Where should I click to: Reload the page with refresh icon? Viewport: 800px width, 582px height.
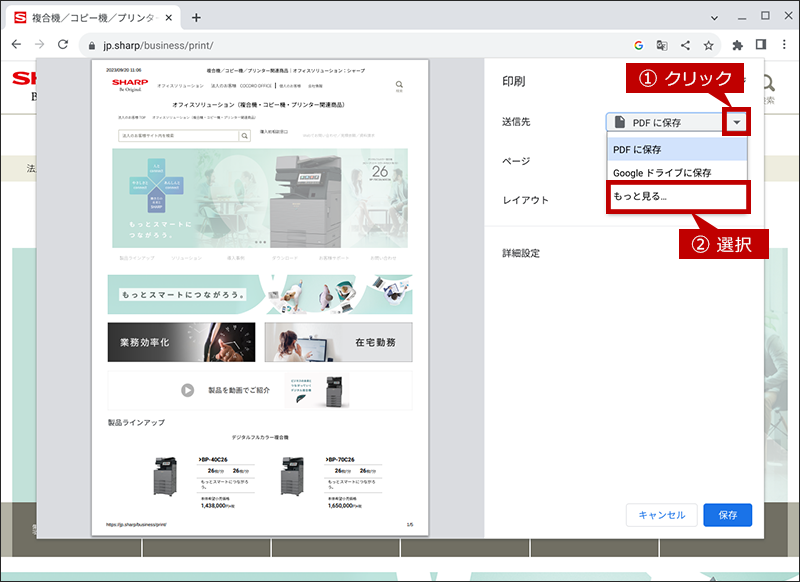point(63,45)
